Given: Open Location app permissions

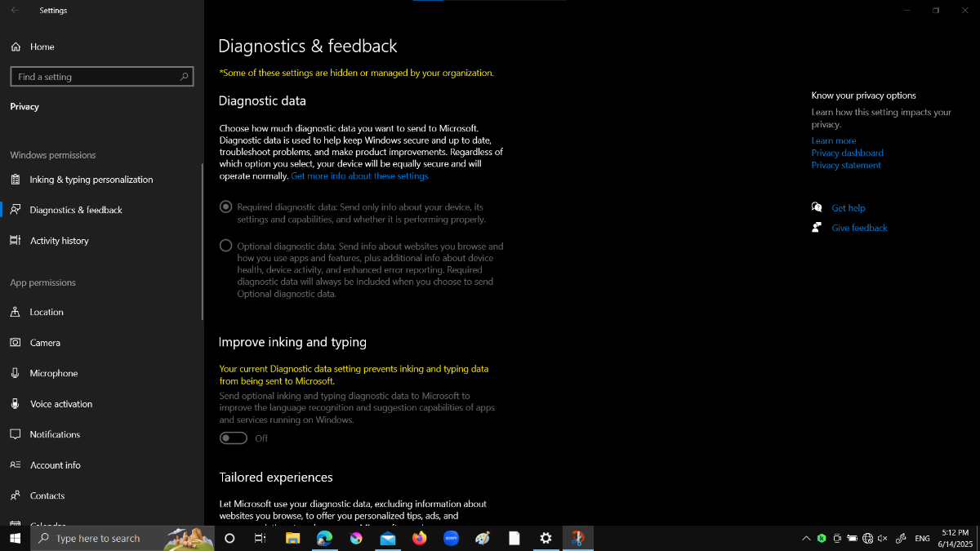Looking at the screenshot, I should click(47, 312).
